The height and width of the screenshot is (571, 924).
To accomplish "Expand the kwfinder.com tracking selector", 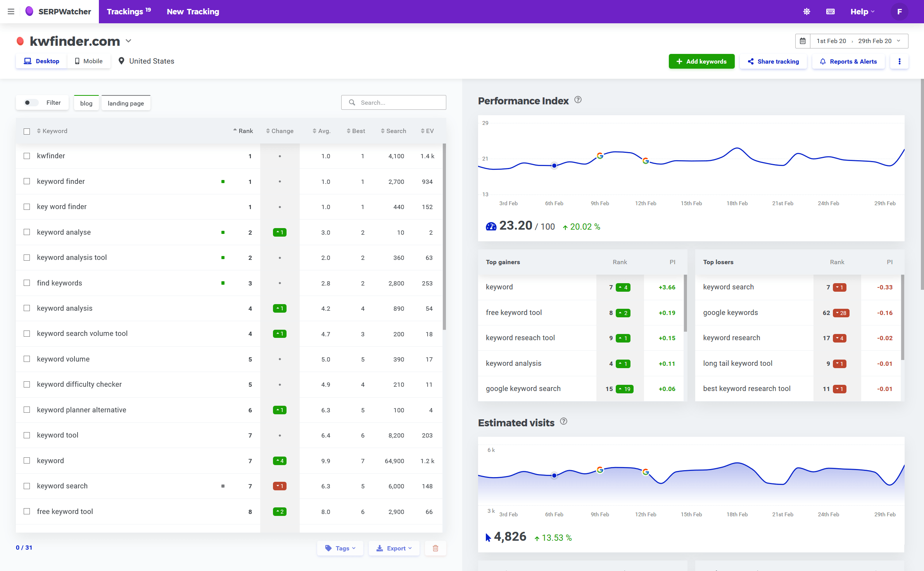I will coord(128,41).
